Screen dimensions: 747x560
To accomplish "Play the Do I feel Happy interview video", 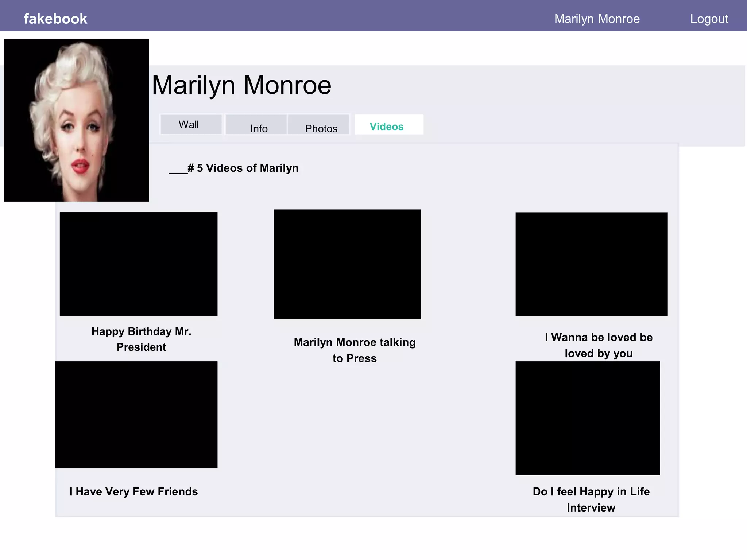I will 588,418.
